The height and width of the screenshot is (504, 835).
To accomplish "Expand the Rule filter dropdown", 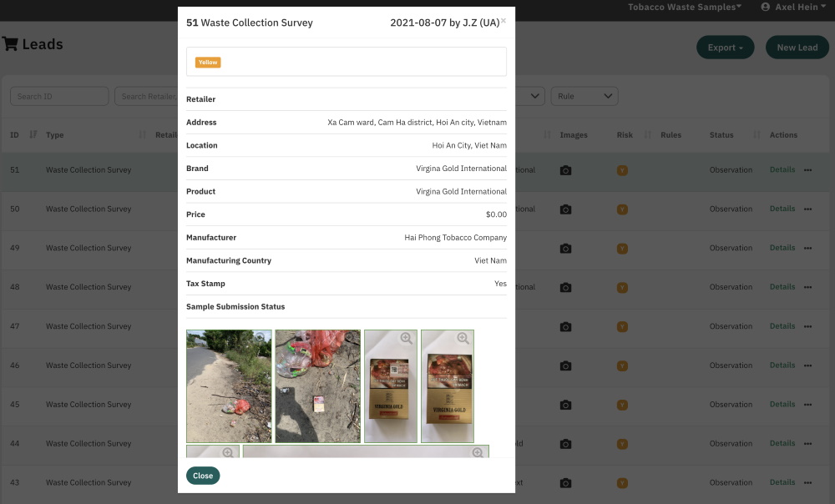I will click(584, 96).
